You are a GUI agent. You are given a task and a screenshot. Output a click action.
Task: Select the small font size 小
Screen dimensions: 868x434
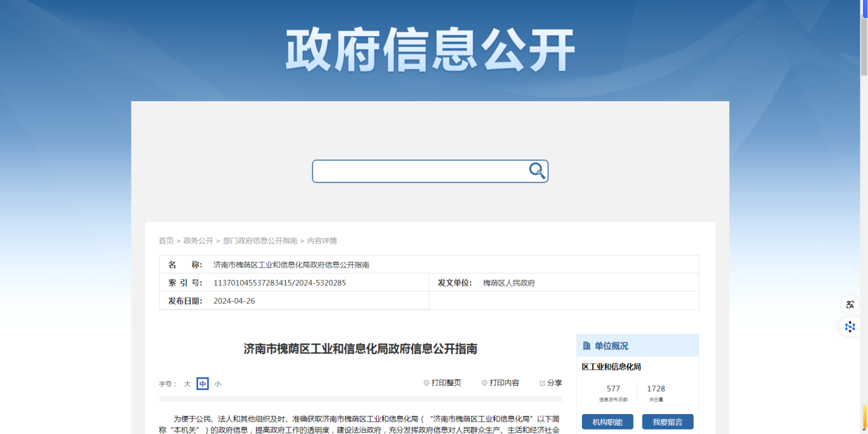click(x=218, y=384)
